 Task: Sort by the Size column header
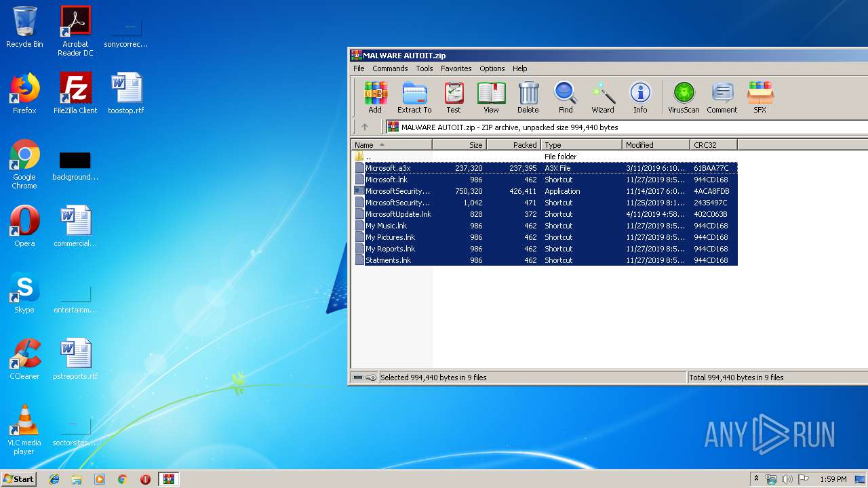pos(459,144)
